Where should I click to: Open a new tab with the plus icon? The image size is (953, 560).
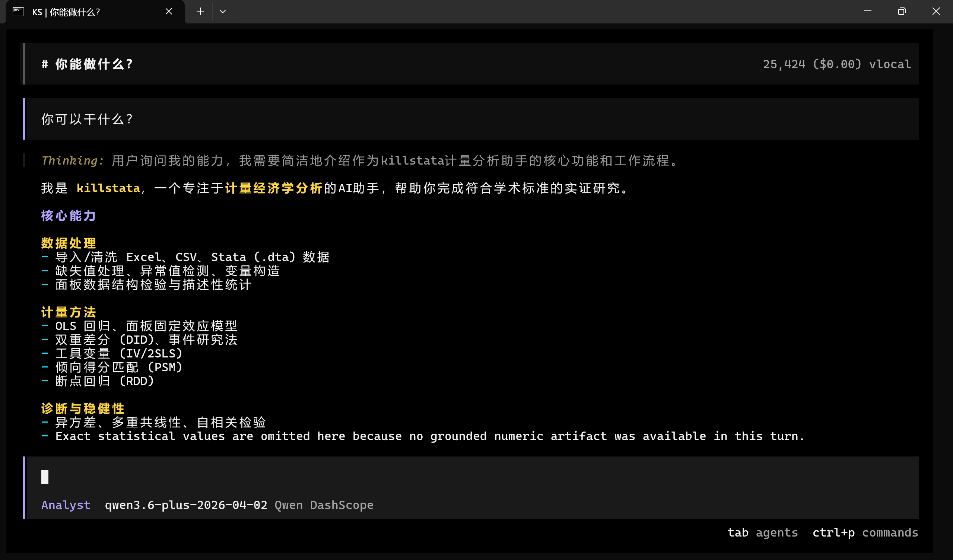click(200, 11)
